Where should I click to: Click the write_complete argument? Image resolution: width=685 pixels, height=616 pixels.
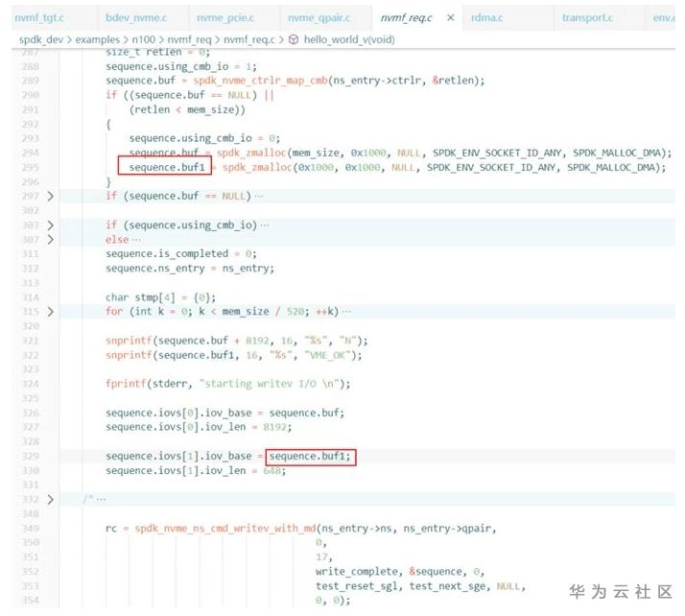pos(357,572)
